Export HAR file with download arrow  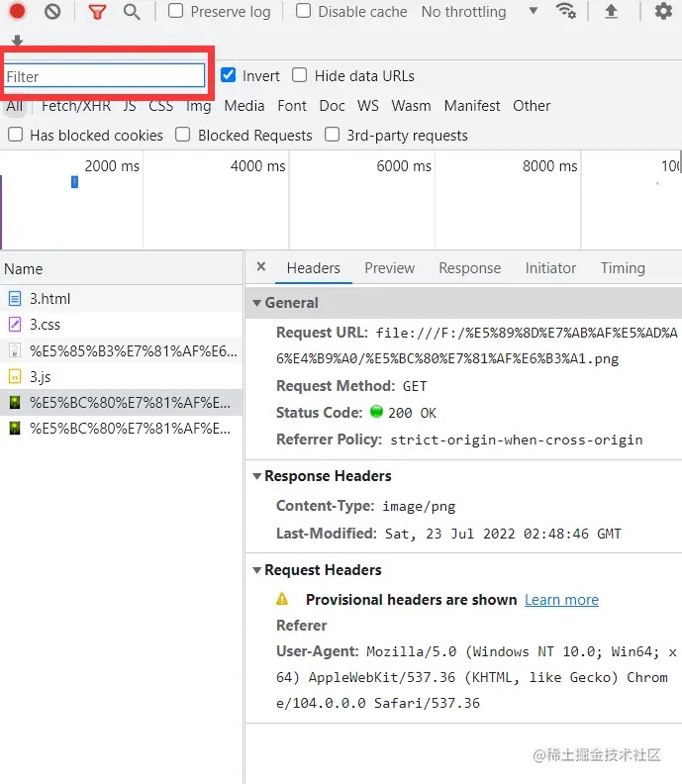pyautogui.click(x=17, y=41)
